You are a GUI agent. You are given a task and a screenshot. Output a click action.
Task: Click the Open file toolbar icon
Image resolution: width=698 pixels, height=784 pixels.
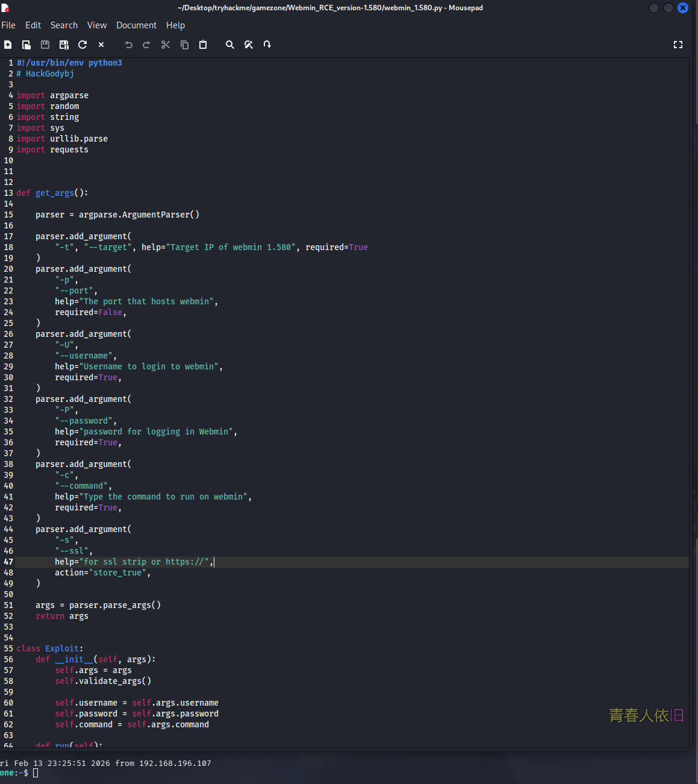[26, 45]
